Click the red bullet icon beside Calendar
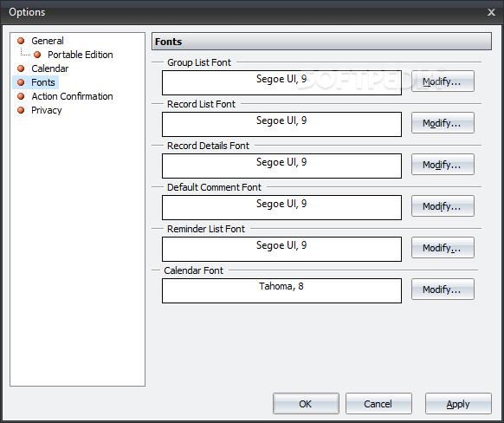 point(21,68)
